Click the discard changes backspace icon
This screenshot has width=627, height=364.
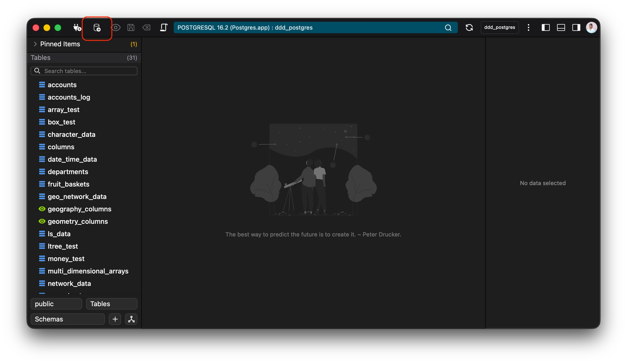(146, 28)
